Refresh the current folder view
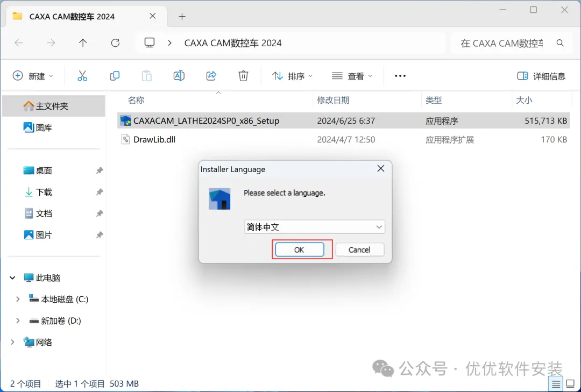Screen dimensions: 581x392 (x=115, y=43)
